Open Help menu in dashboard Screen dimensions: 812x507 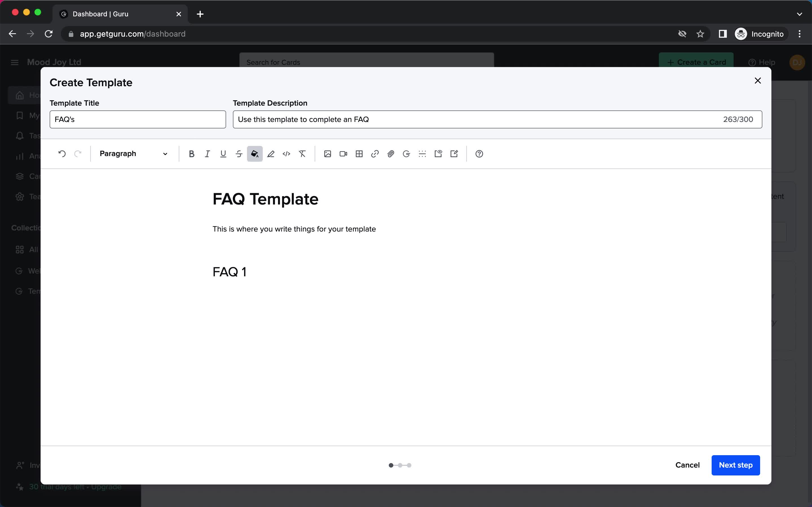click(762, 62)
